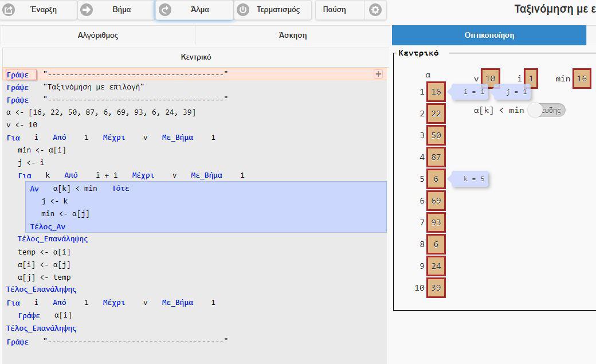596x364 pixels.
Task: Click the 'Γράψε α[i]' line
Action: pyautogui.click(x=45, y=315)
